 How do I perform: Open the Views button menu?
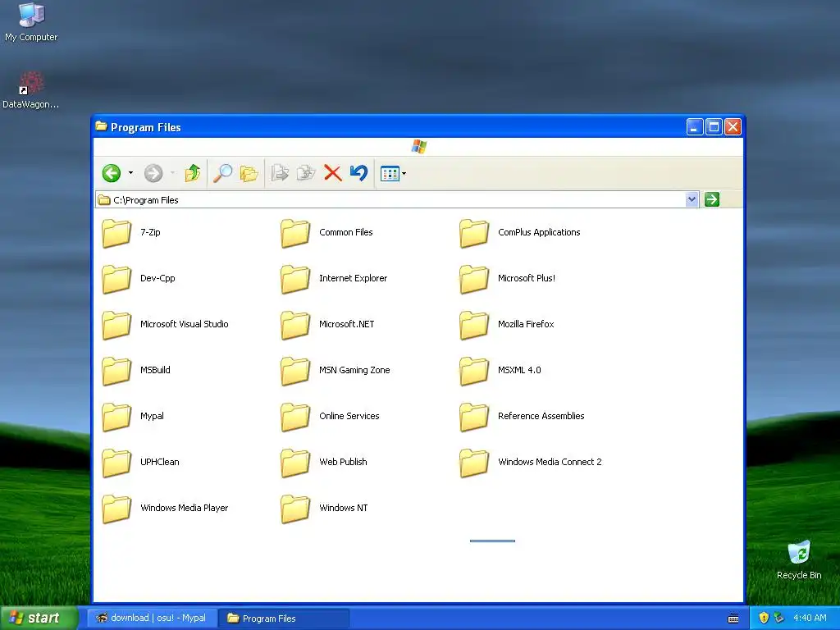point(393,174)
